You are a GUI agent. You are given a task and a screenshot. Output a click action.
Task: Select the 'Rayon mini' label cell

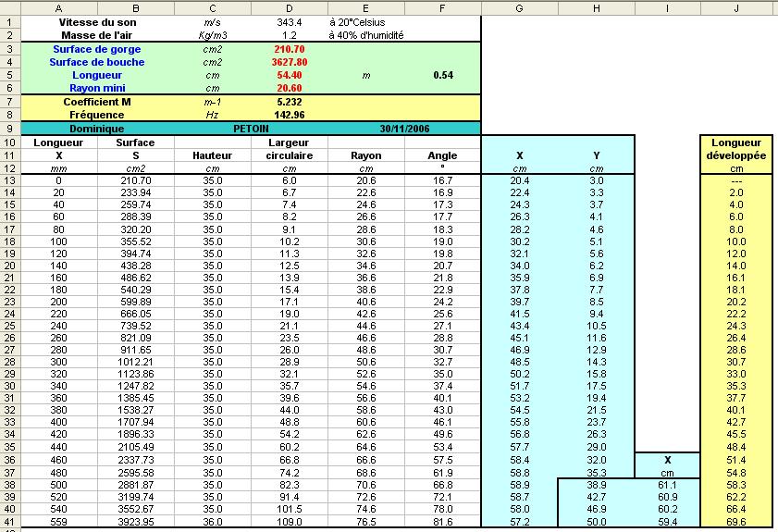(97, 88)
